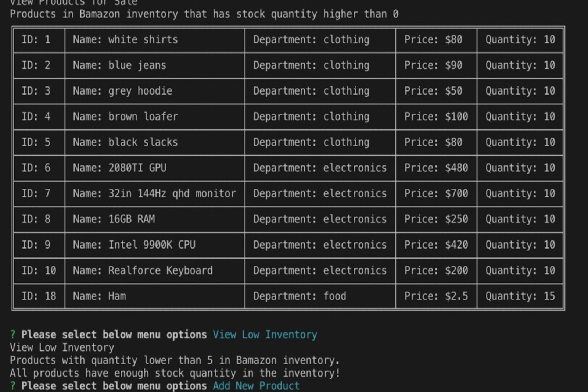
Task: Click the 'Realforce Keyboard' name cell
Action: (x=155, y=271)
